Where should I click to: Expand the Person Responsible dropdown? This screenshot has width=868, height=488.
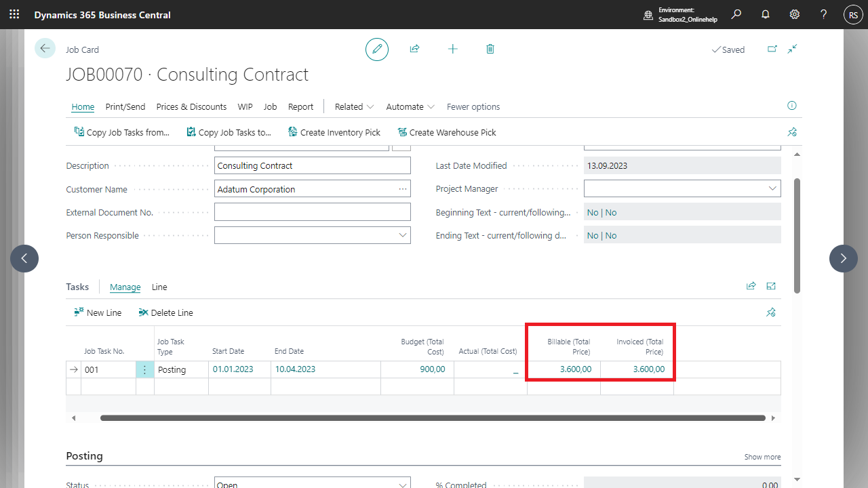[x=403, y=235]
